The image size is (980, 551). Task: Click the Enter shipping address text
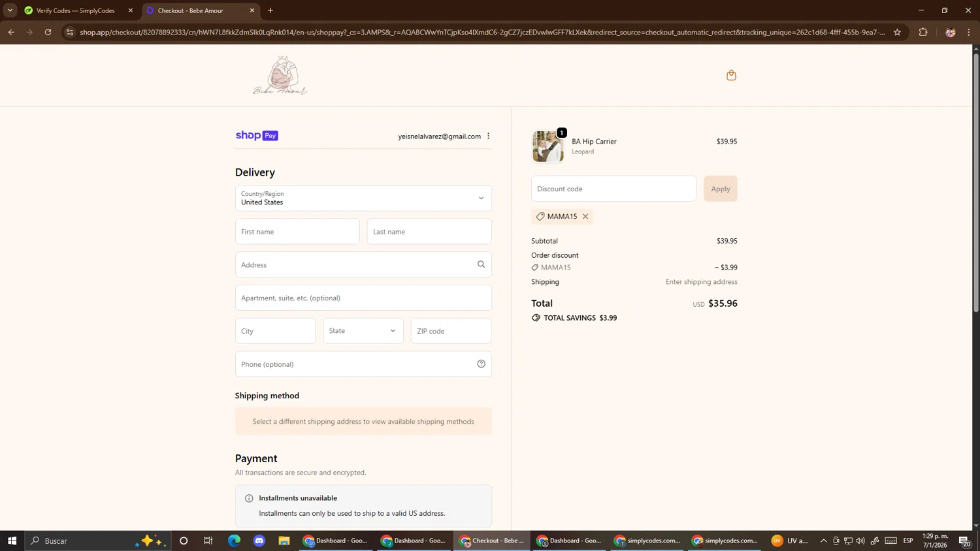(702, 282)
